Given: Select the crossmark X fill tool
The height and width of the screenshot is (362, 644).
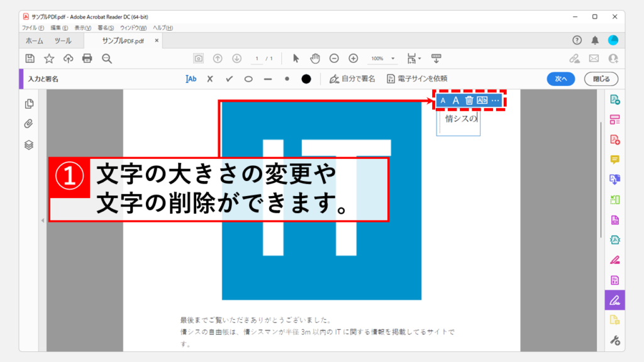Looking at the screenshot, I should tap(210, 79).
